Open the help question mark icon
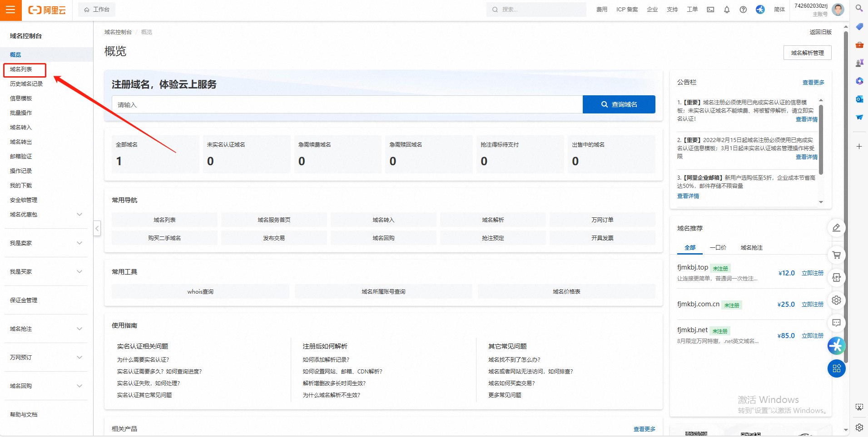This screenshot has height=437, width=868. (743, 10)
